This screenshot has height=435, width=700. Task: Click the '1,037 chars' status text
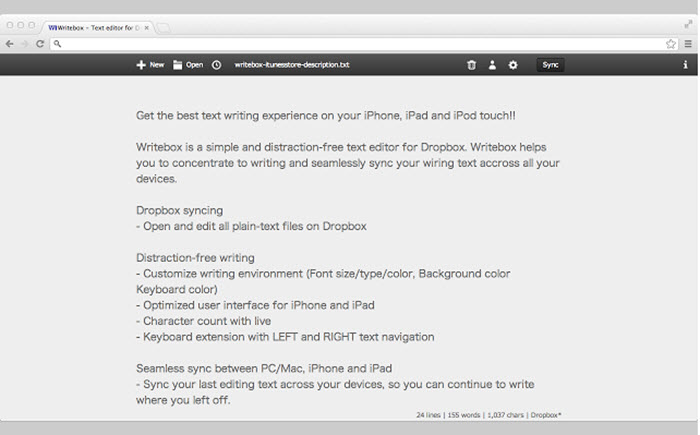click(x=505, y=415)
